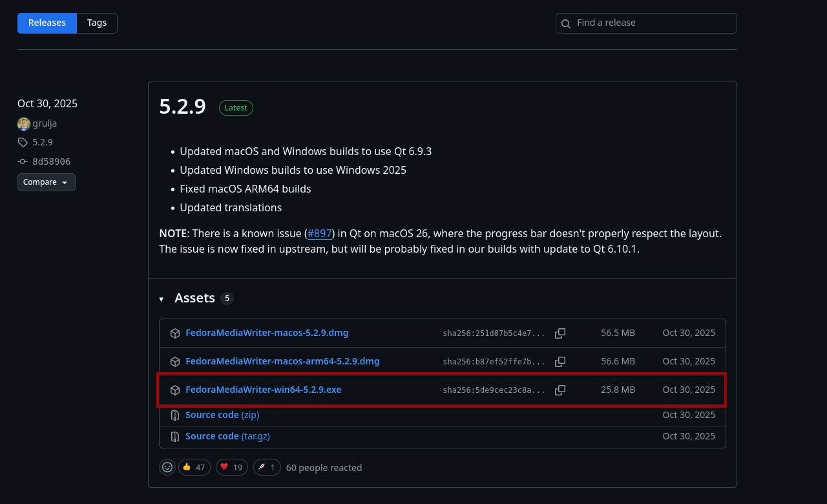
Task: Click grulja's avatar image
Action: click(x=24, y=123)
